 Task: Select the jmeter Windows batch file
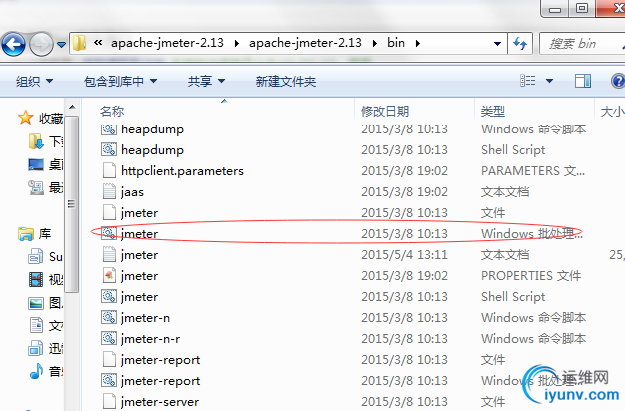tap(130, 234)
